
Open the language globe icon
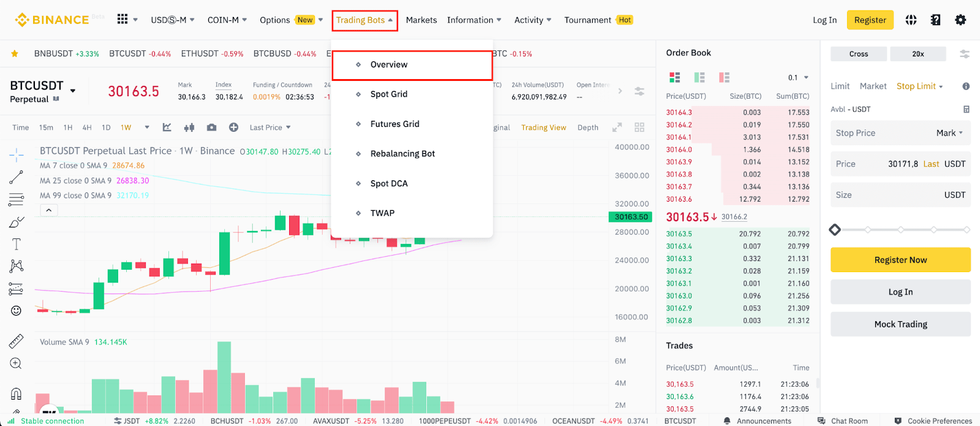(911, 20)
